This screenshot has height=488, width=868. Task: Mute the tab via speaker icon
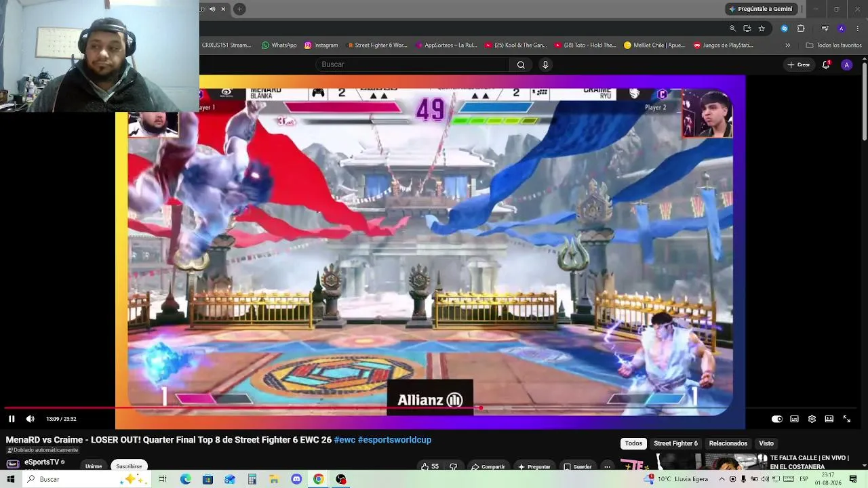tap(212, 9)
